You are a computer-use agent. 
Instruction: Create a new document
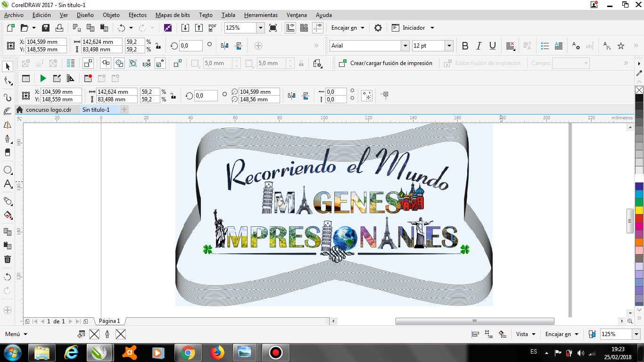10,28
